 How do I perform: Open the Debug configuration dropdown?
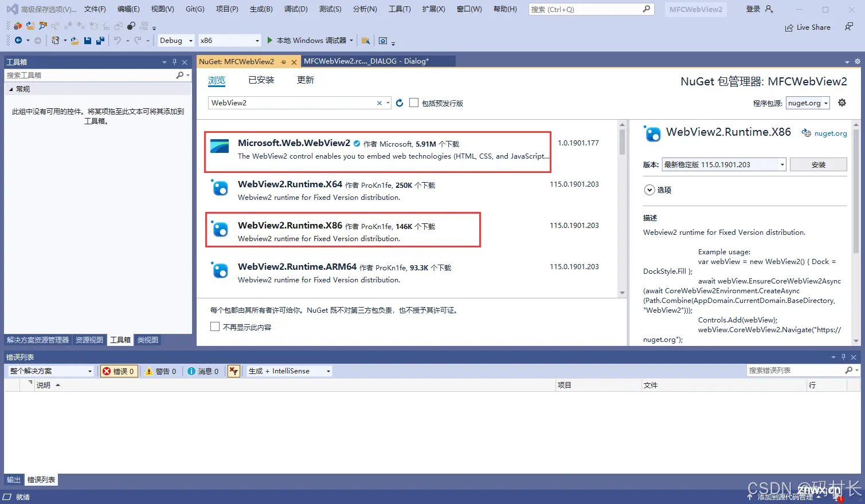click(x=176, y=40)
